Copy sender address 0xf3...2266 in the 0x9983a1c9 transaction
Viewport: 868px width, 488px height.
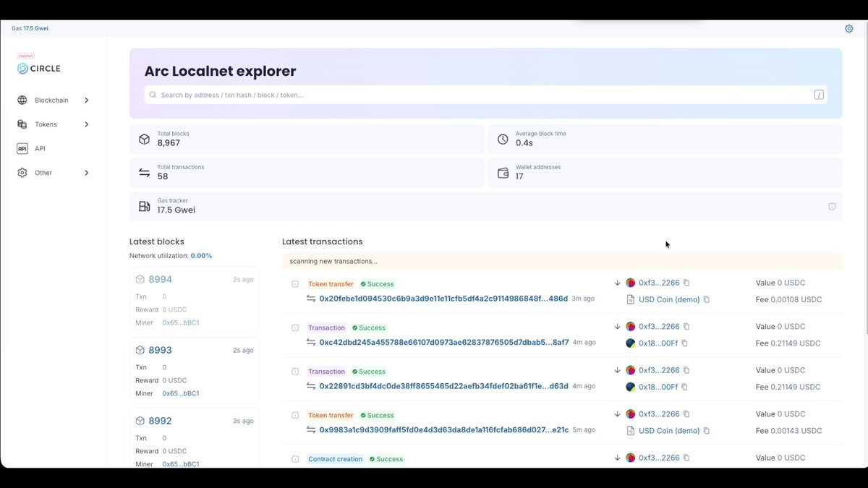[x=686, y=414]
